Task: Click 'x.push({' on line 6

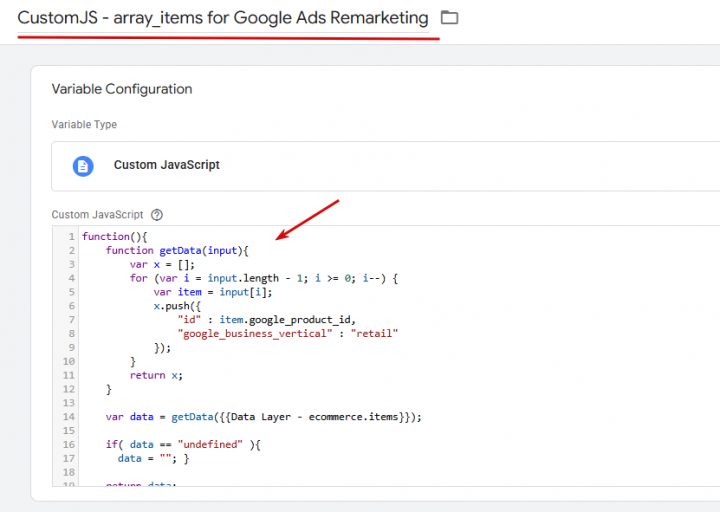Action: [x=177, y=306]
